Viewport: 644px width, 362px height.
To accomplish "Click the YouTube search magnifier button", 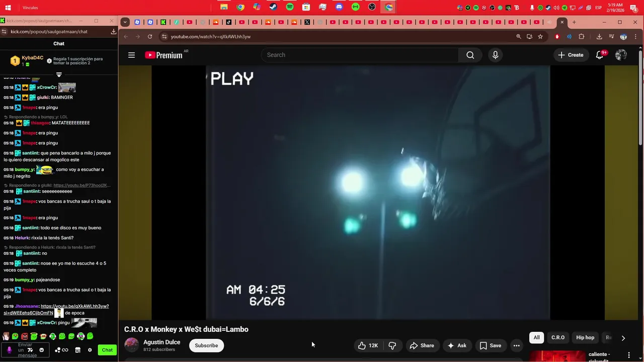I will point(470,55).
